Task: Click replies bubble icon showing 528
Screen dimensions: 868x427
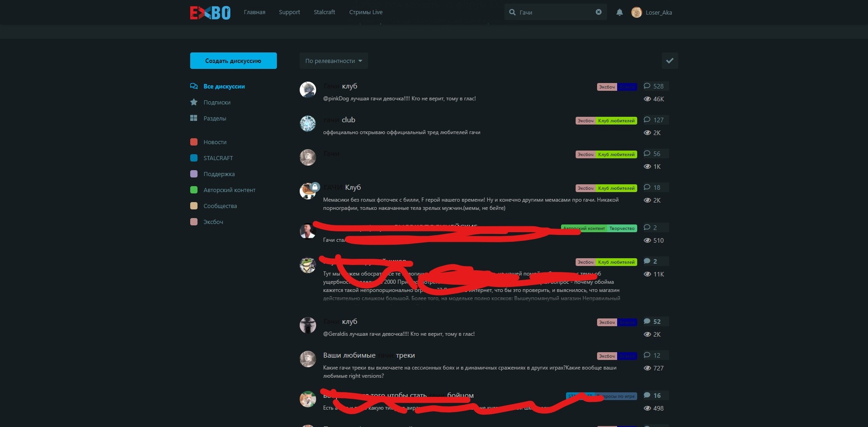Action: 647,86
